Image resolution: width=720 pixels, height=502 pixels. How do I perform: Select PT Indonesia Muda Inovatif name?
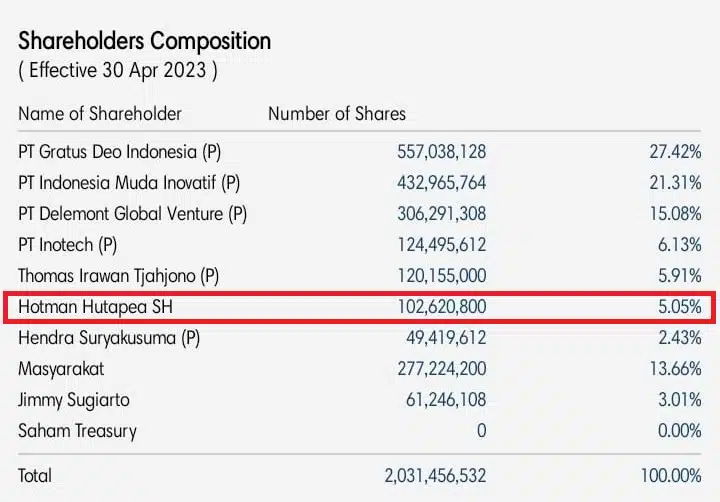click(129, 183)
